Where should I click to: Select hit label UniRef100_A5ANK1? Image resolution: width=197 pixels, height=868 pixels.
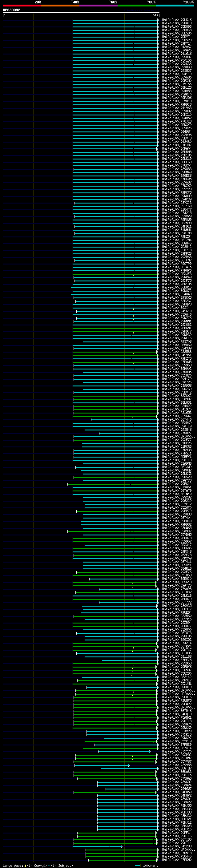177,717
